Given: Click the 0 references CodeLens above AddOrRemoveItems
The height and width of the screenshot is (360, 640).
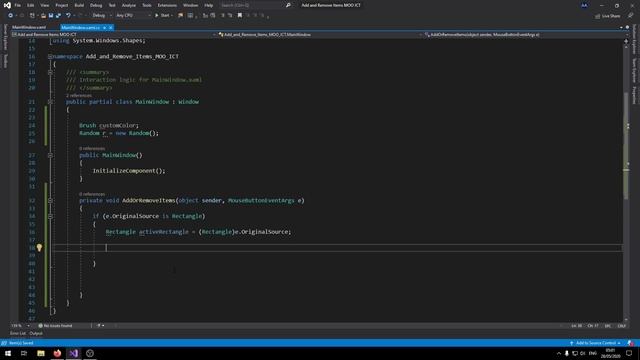Looking at the screenshot, I should coord(92,194).
